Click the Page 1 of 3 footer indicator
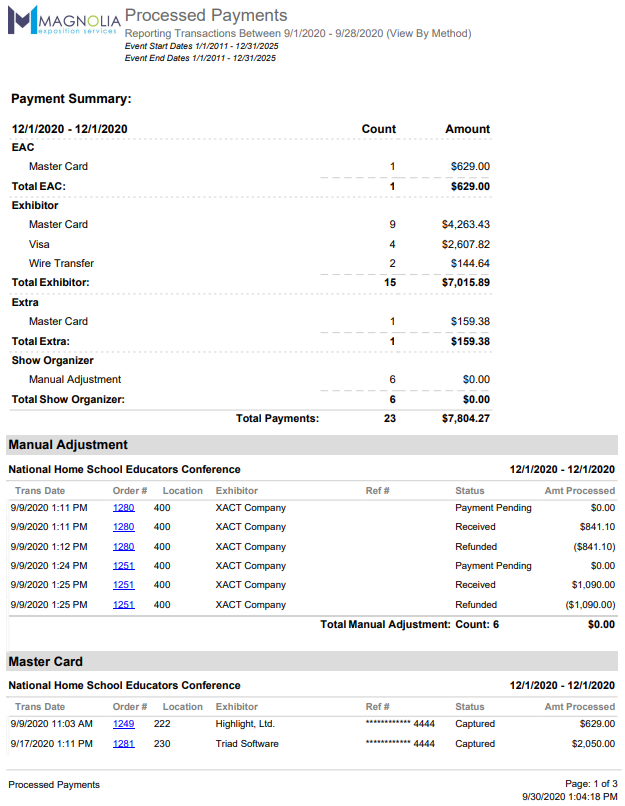 tap(590, 784)
